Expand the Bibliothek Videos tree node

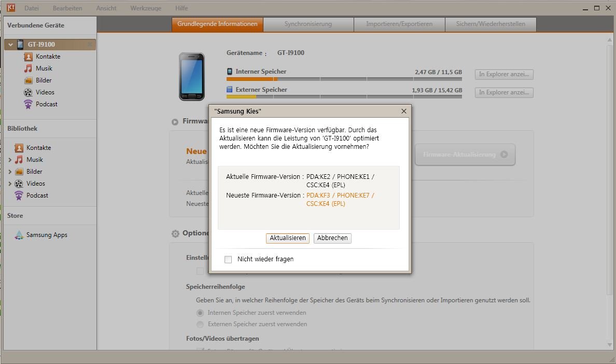click(10, 184)
